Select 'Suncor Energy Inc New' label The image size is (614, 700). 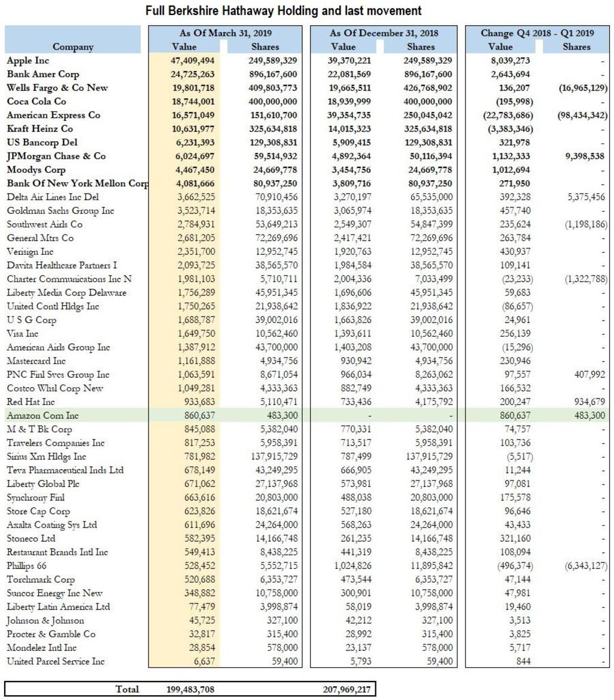(54, 594)
